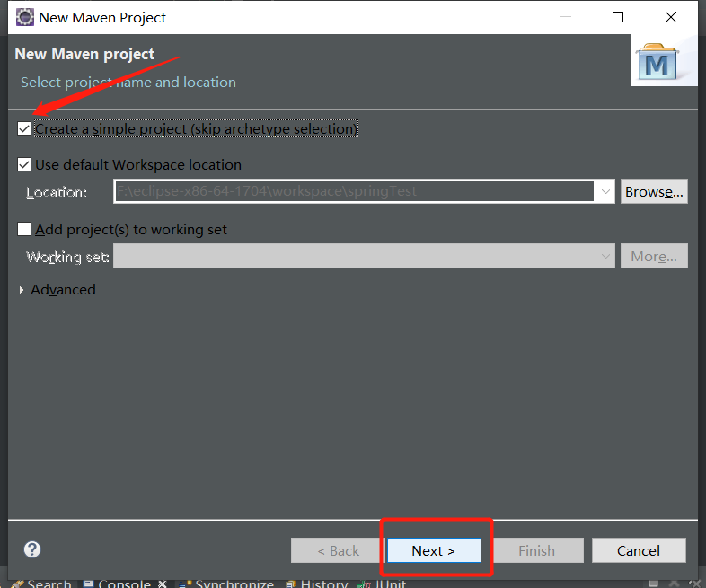Switch to the Console tab behind the dialog

click(x=124, y=584)
